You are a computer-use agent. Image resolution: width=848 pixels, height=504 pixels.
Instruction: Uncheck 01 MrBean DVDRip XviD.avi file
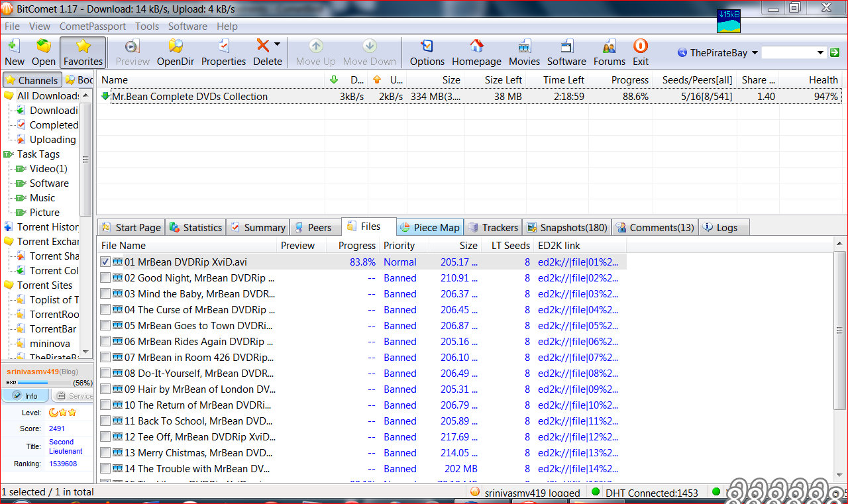(x=105, y=262)
